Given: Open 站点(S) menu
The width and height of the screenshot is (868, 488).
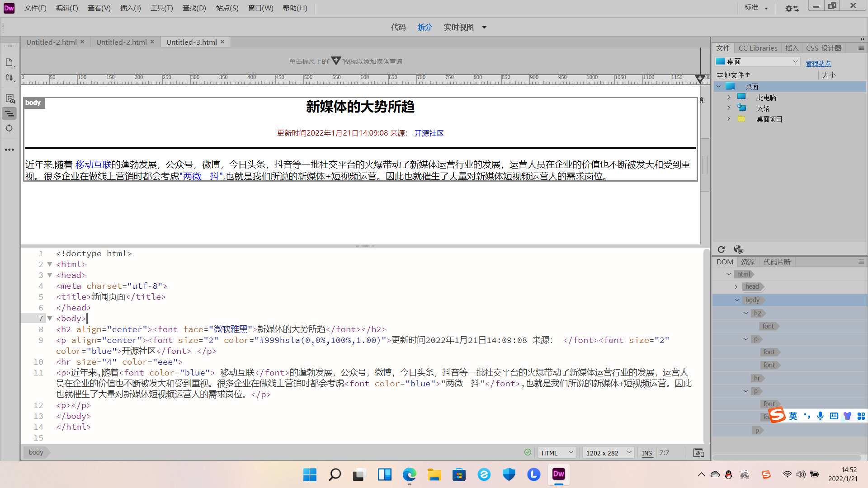Looking at the screenshot, I should click(227, 8).
